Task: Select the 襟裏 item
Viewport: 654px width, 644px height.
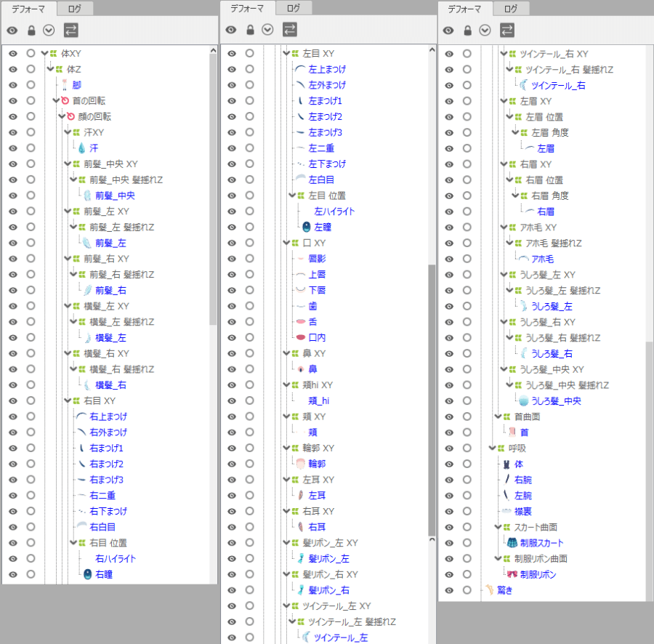Action: pos(523,512)
